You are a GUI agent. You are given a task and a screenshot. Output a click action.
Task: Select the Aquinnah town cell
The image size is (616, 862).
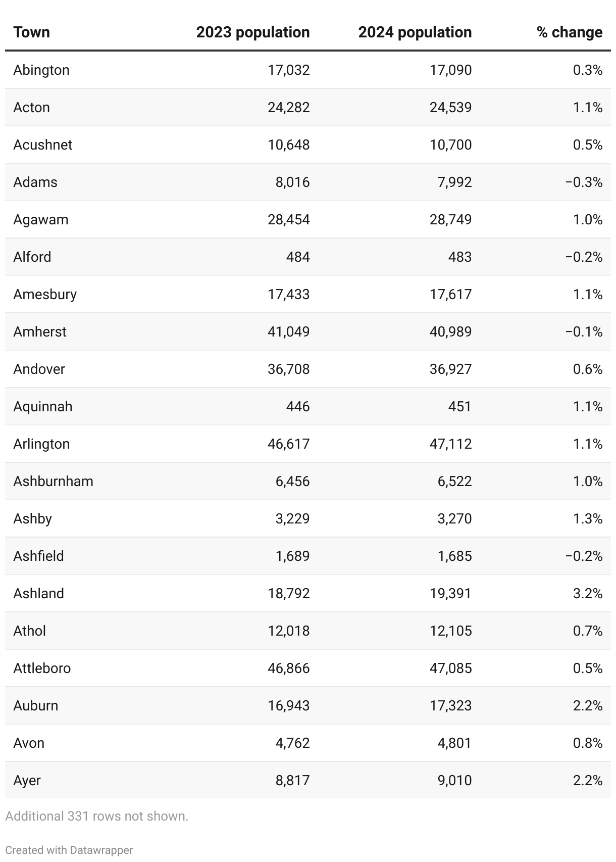point(43,406)
